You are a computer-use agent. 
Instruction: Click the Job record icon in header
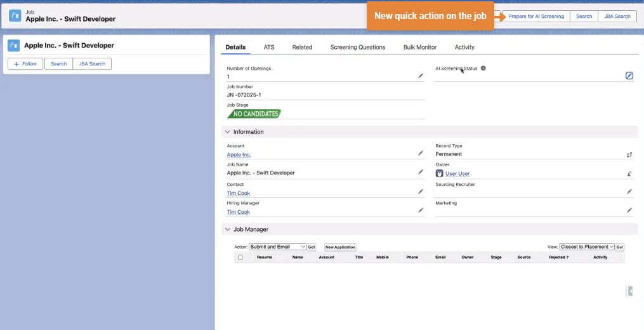[x=15, y=16]
